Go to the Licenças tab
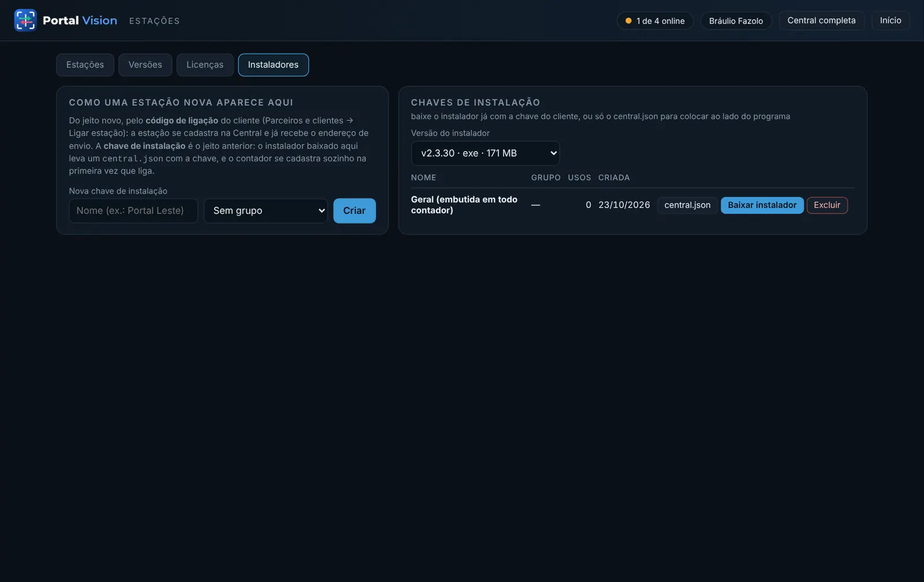This screenshot has width=924, height=582. pos(205,65)
